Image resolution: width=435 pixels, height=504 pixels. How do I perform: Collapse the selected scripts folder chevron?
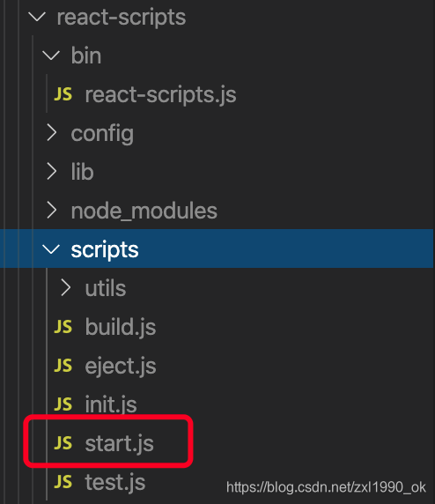(x=51, y=249)
